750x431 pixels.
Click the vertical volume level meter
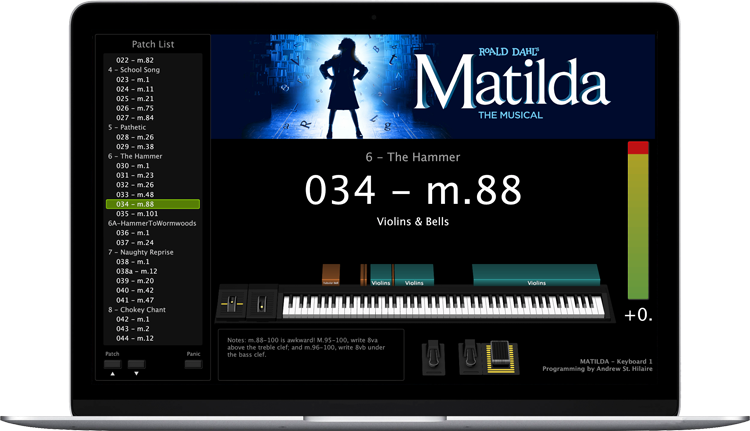638,220
